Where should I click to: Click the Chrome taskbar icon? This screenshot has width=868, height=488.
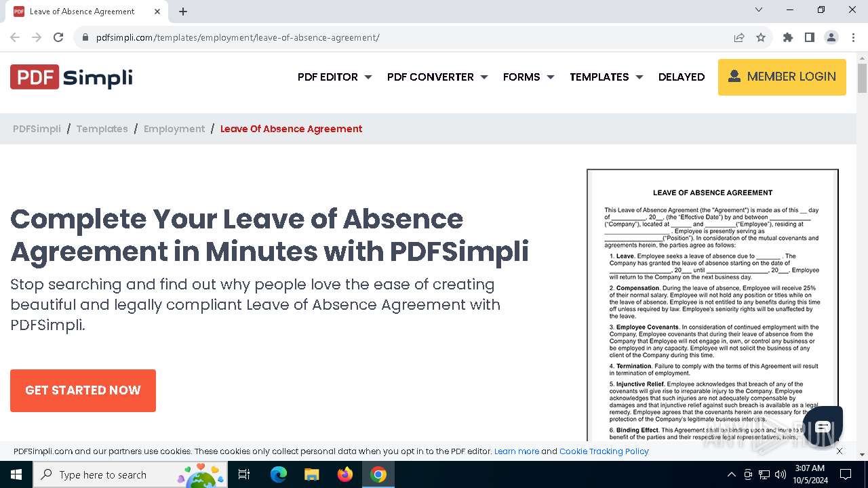click(378, 474)
